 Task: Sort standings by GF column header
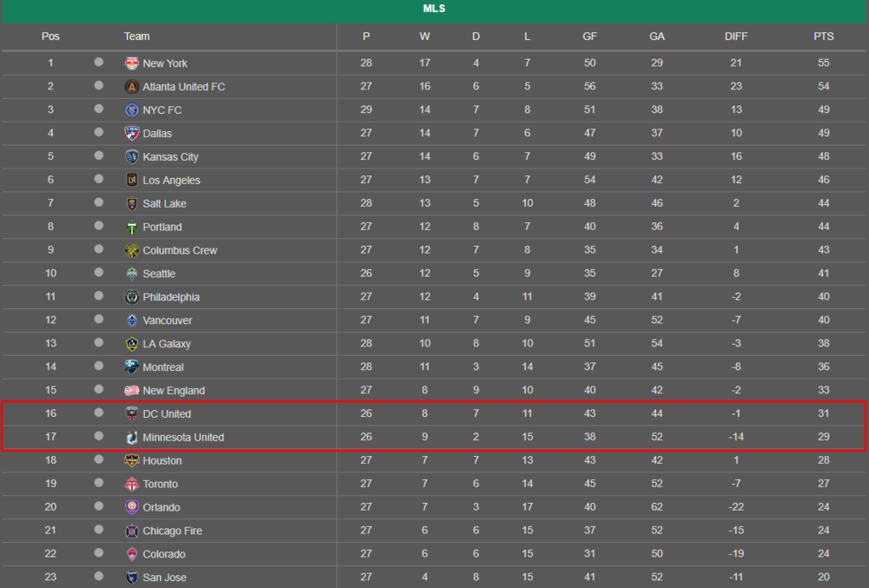[x=589, y=36]
